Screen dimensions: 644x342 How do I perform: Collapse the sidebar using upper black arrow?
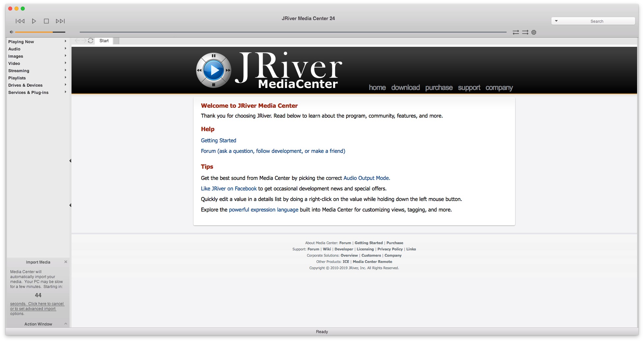click(70, 161)
